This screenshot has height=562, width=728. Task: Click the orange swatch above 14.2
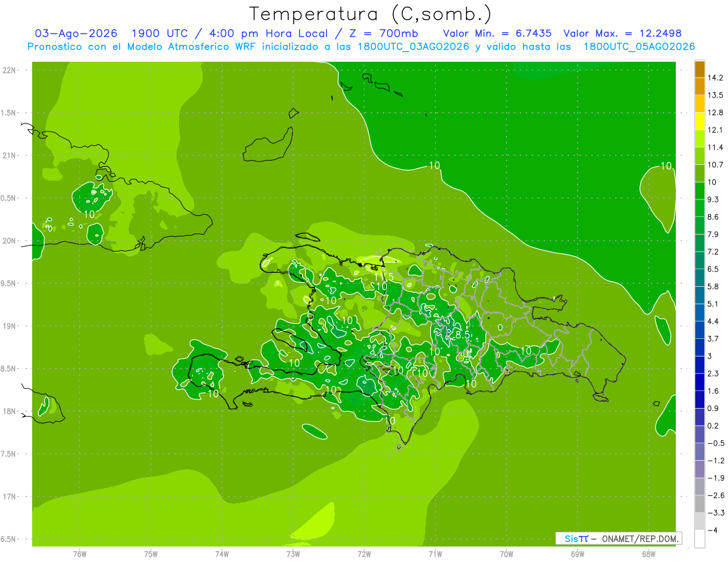(699, 69)
